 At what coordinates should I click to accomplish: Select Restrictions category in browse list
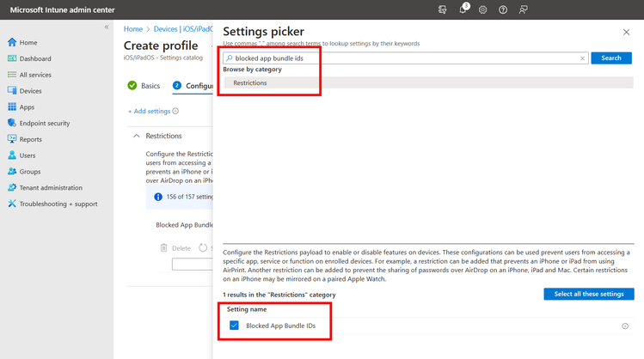[x=250, y=83]
